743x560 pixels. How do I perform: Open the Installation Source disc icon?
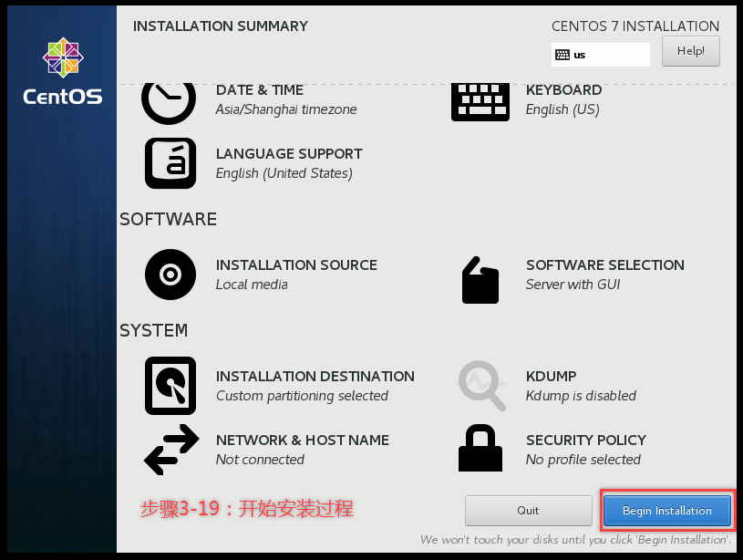170,275
